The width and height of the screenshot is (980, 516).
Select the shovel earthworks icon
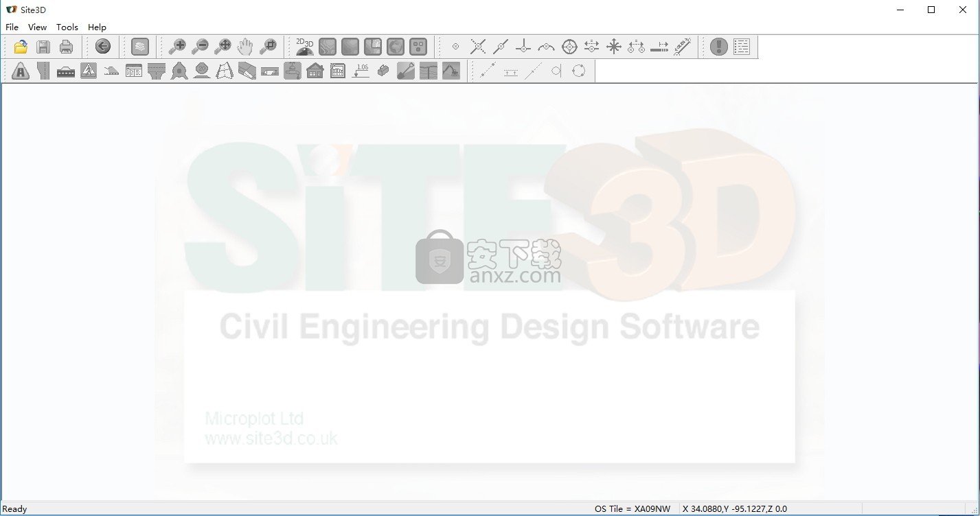pos(406,71)
